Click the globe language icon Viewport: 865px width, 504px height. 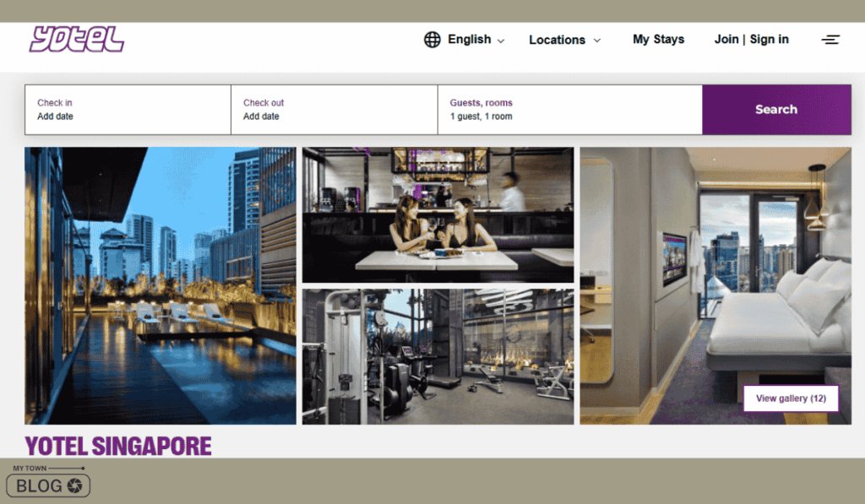(432, 40)
